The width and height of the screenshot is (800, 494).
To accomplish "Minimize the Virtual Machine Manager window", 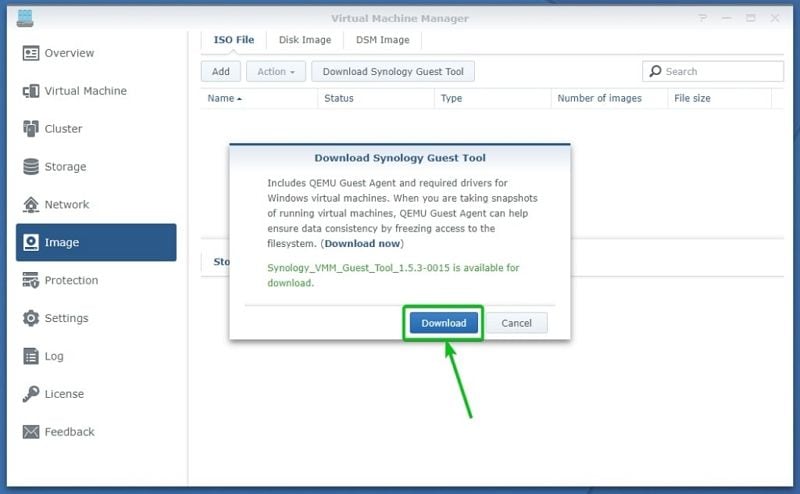I will pyautogui.click(x=727, y=18).
